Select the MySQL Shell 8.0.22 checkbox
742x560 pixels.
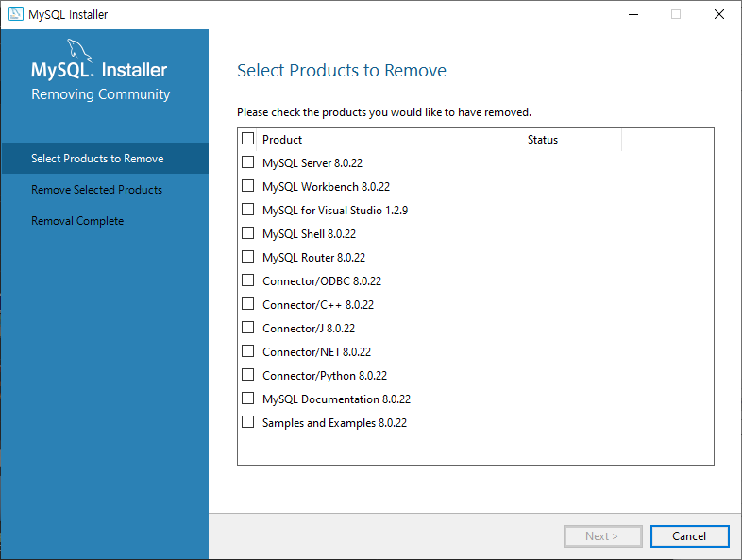point(247,233)
